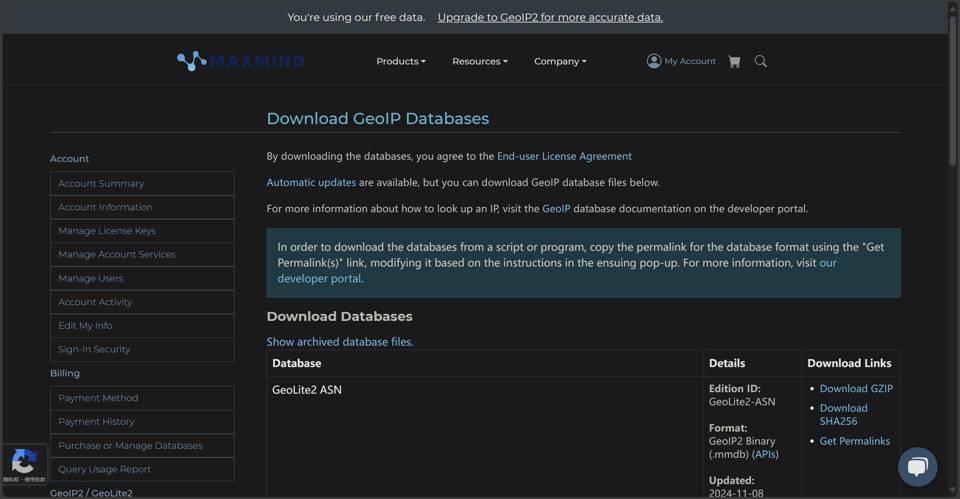Expand the Company dropdown menu
This screenshot has width=960, height=499.
560,61
